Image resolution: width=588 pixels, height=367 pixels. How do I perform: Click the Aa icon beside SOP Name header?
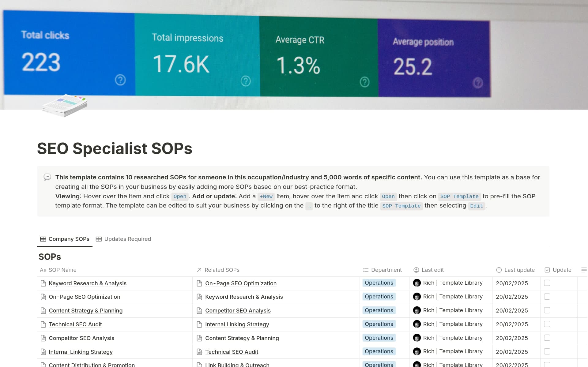(x=43, y=270)
